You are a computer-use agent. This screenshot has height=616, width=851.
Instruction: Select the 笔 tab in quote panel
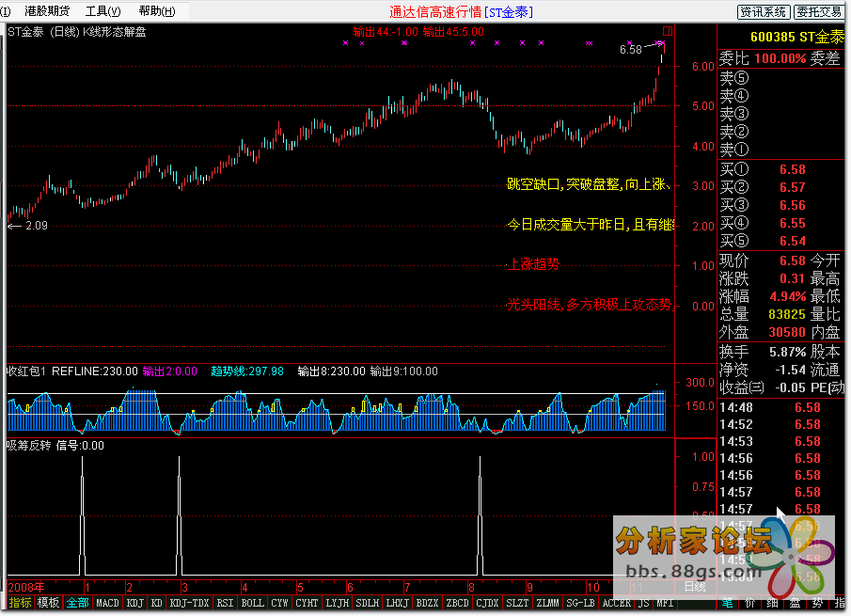727,603
